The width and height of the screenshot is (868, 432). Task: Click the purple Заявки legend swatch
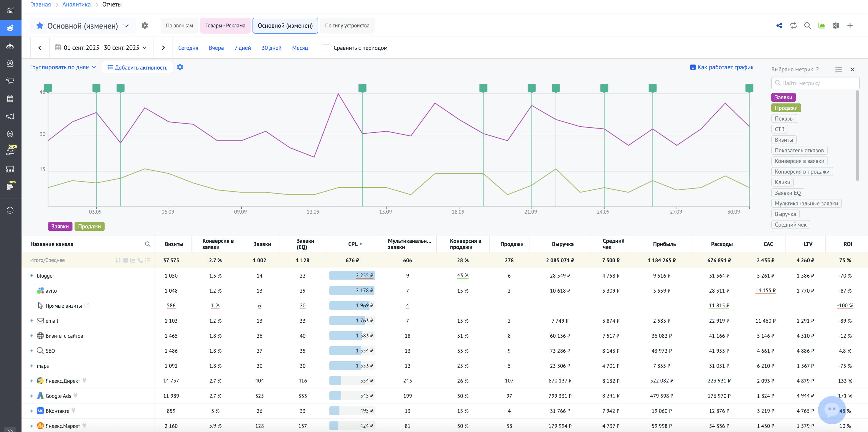(x=60, y=226)
